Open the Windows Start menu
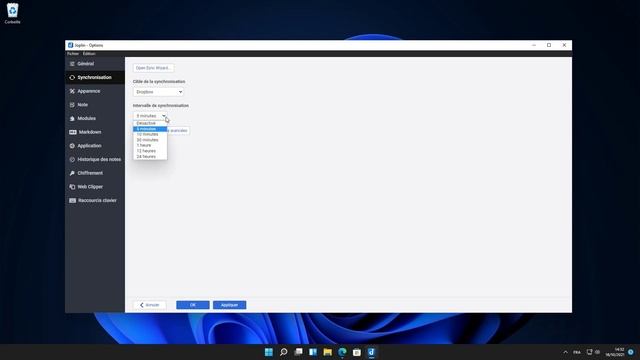This screenshot has height=360, width=640. (x=269, y=352)
